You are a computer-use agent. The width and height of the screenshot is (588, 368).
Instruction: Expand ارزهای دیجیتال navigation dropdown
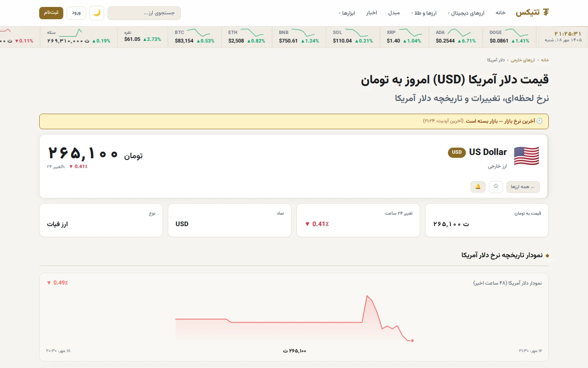click(x=466, y=13)
